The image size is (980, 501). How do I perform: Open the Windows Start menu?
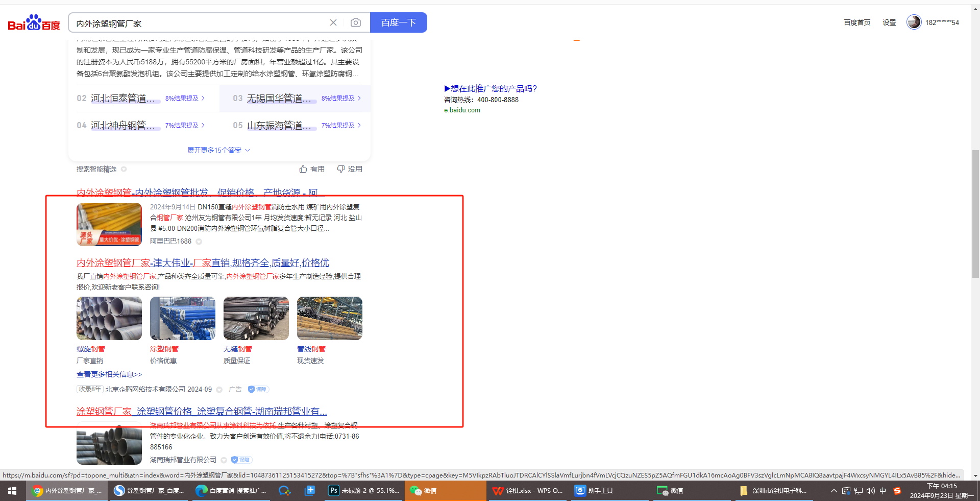point(12,491)
